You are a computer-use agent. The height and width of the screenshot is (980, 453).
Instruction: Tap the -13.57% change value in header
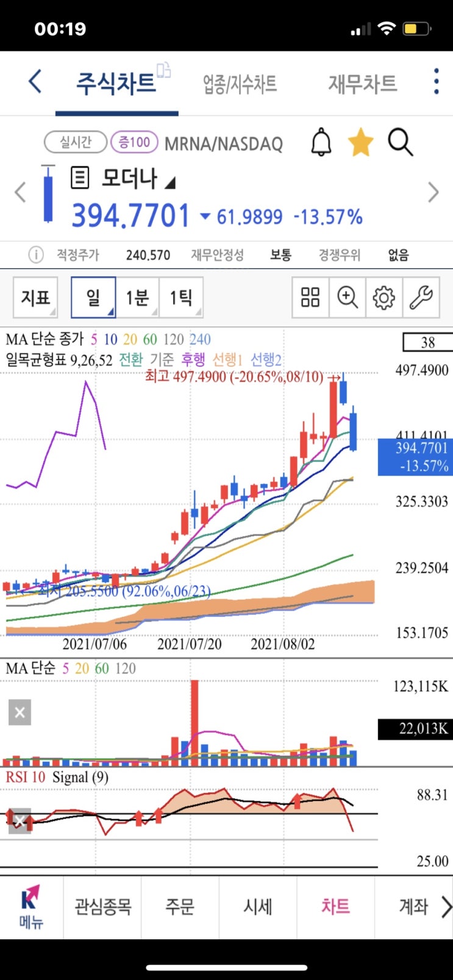pyautogui.click(x=328, y=217)
